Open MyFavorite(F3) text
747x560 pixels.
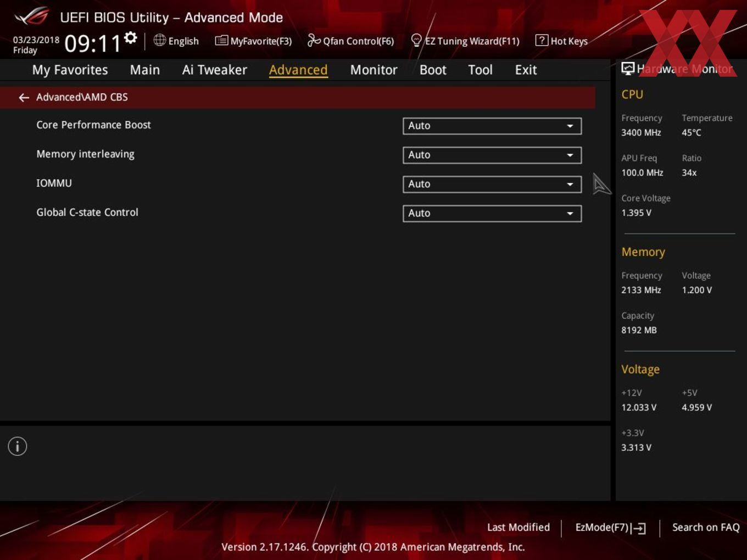pyautogui.click(x=261, y=41)
